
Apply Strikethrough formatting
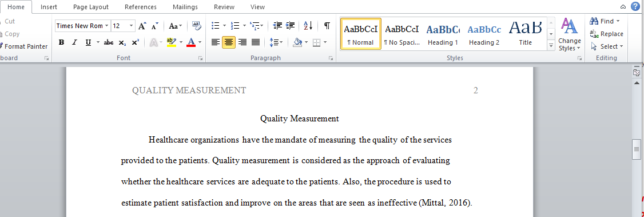pyautogui.click(x=109, y=42)
